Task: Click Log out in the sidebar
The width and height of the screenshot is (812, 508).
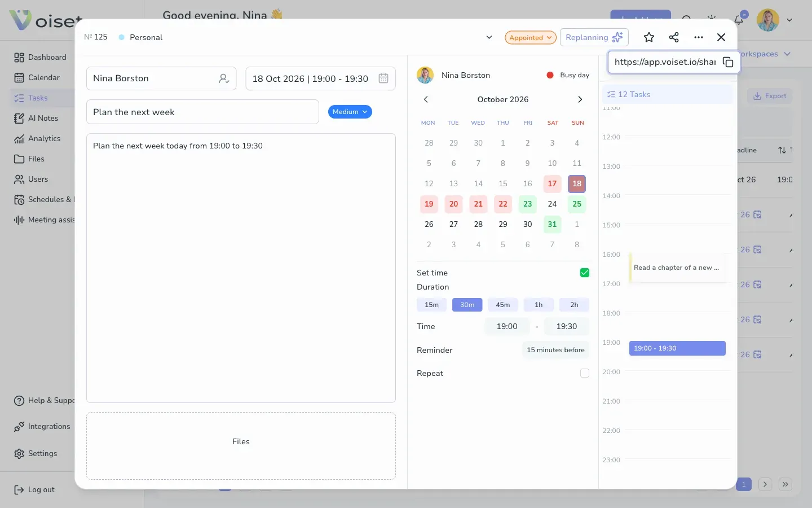Action: point(34,489)
